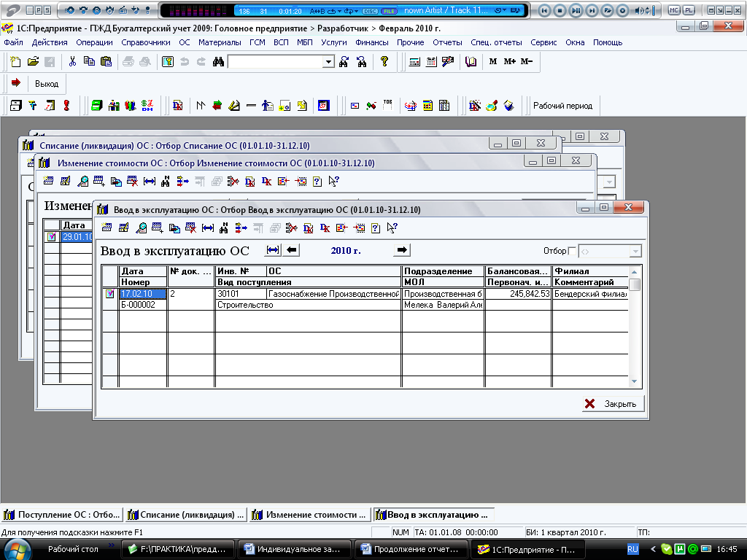747x560 pixels.
Task: Click the Open folder icon in main toolbar
Action: (x=33, y=61)
